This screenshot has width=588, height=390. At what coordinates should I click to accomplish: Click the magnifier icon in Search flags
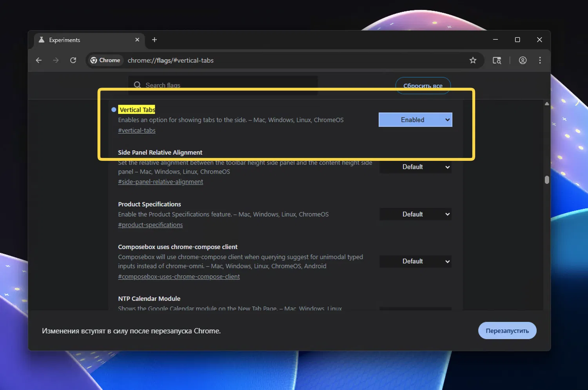coord(137,85)
